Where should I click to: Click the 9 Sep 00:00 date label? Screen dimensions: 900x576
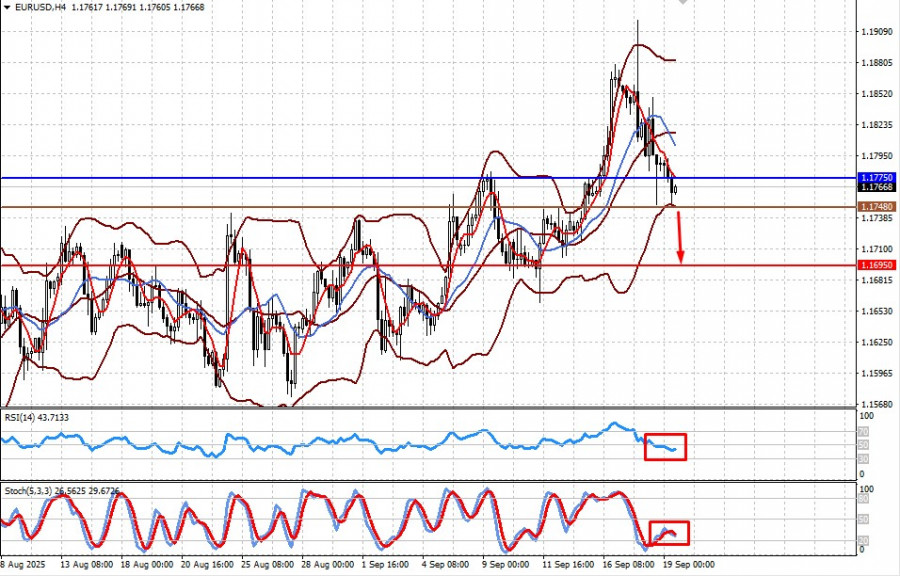point(503,564)
